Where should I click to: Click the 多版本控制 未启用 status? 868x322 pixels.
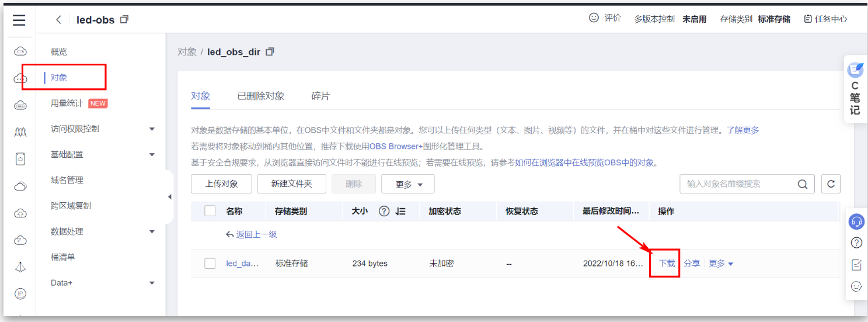point(670,19)
